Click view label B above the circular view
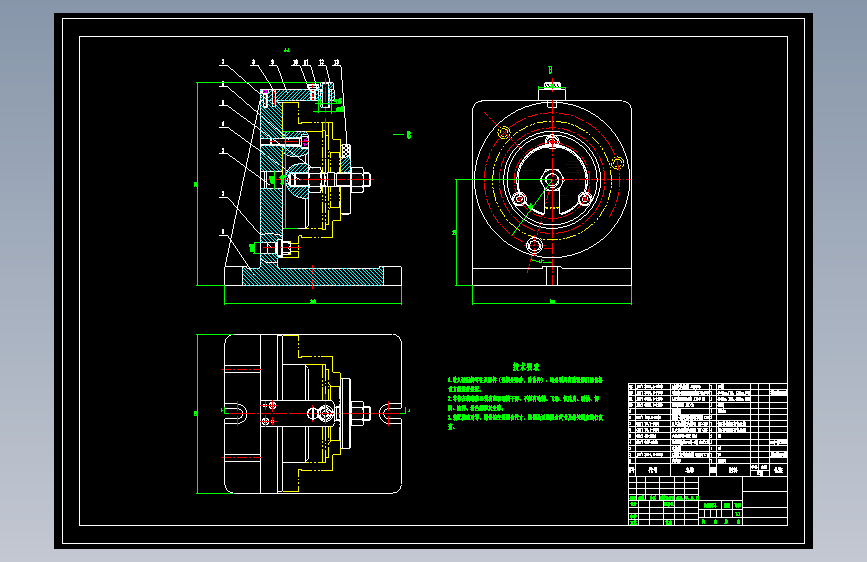 click(x=550, y=70)
